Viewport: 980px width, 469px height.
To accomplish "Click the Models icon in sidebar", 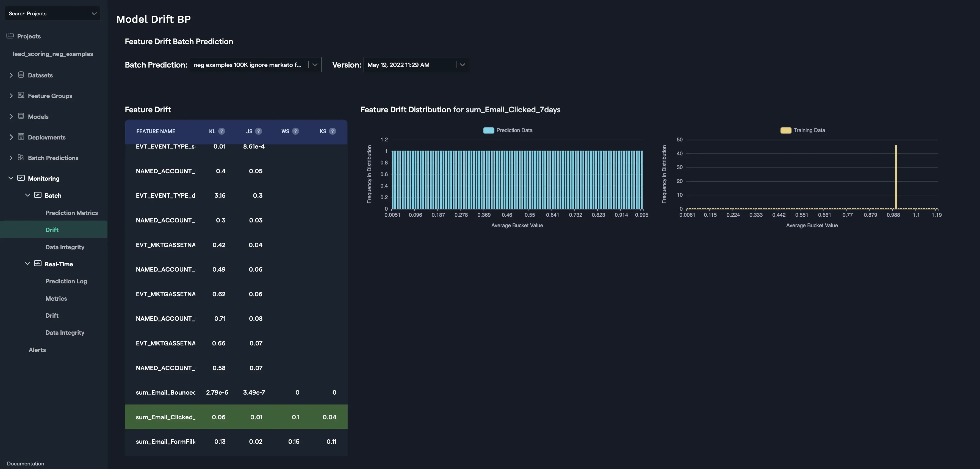I will [21, 116].
